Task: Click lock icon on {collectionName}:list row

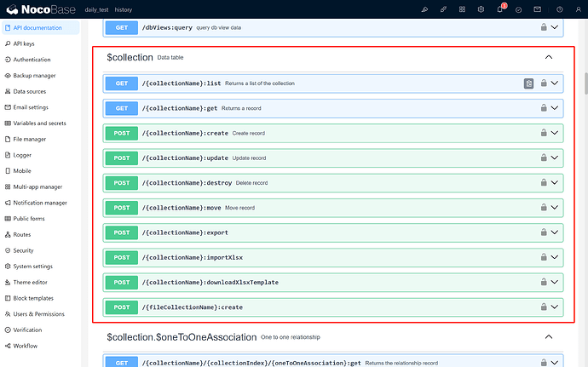Action: tap(544, 83)
